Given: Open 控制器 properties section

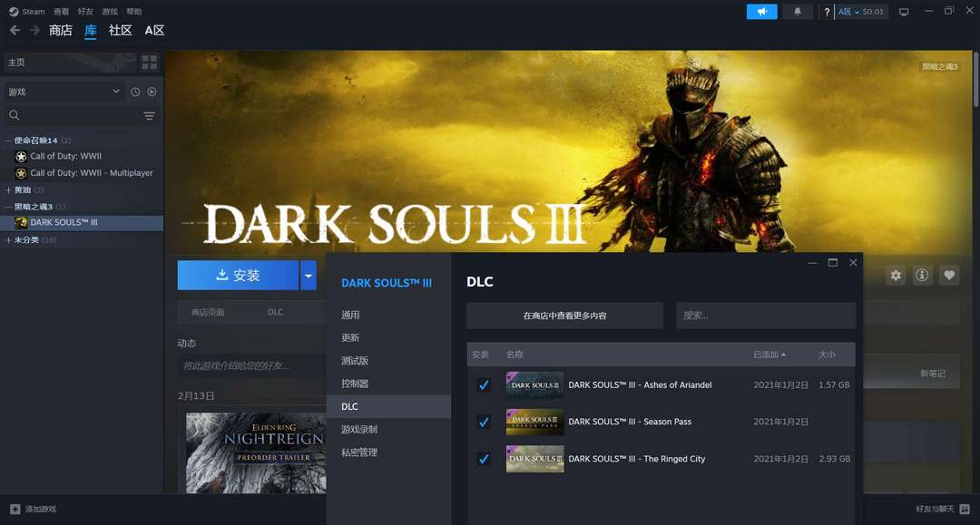Looking at the screenshot, I should [388, 384].
